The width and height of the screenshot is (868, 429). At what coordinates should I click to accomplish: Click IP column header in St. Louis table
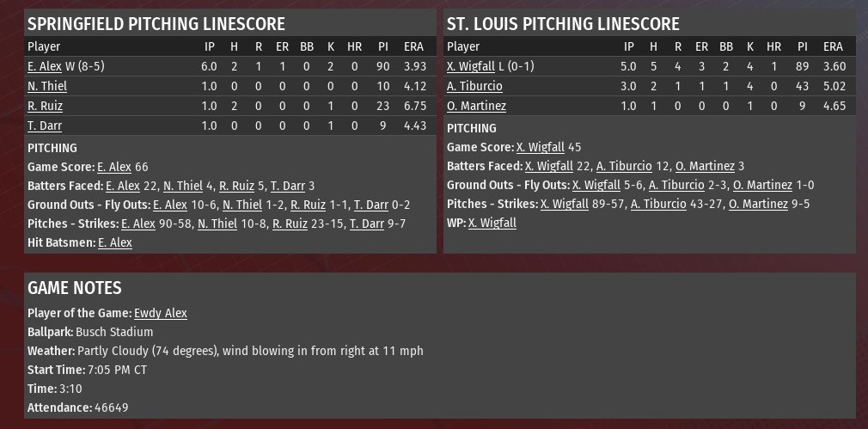point(629,47)
